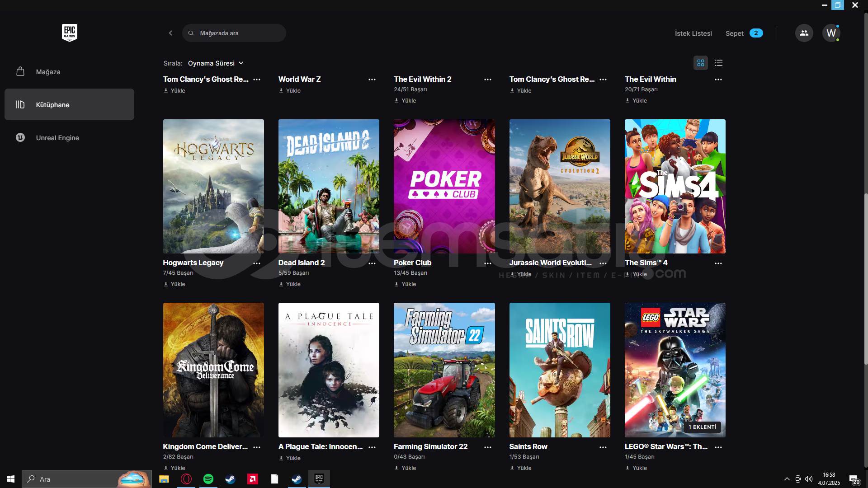Open Opera browser from taskbar
The image size is (868, 488).
click(186, 479)
